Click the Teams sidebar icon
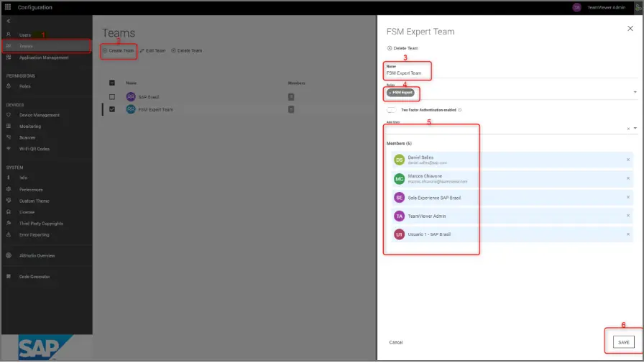The image size is (644, 363). (x=8, y=46)
